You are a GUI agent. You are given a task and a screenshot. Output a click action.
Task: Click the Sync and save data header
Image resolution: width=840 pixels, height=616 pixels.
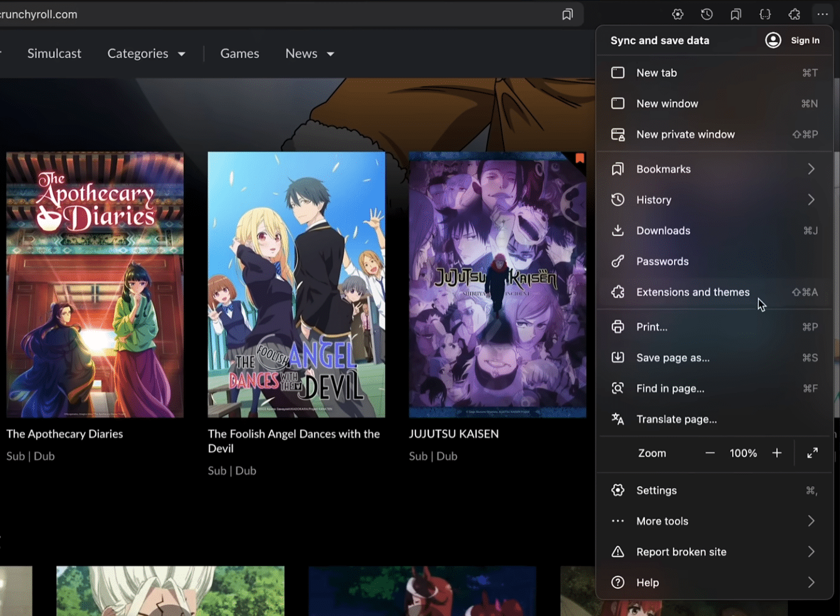point(659,40)
